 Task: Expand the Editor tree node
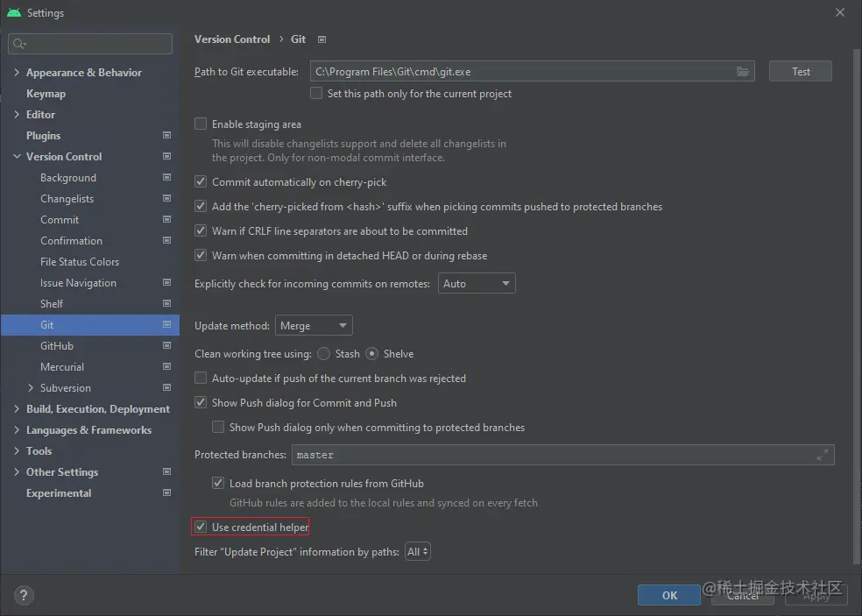[x=17, y=115]
